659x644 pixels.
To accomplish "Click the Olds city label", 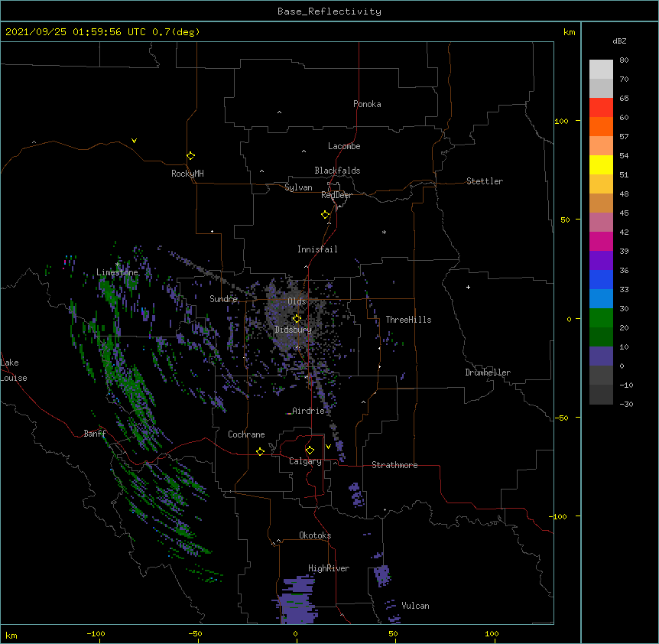I will click(297, 301).
